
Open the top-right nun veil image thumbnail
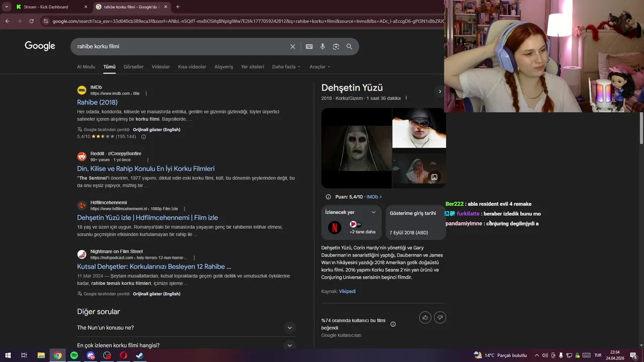point(419,128)
